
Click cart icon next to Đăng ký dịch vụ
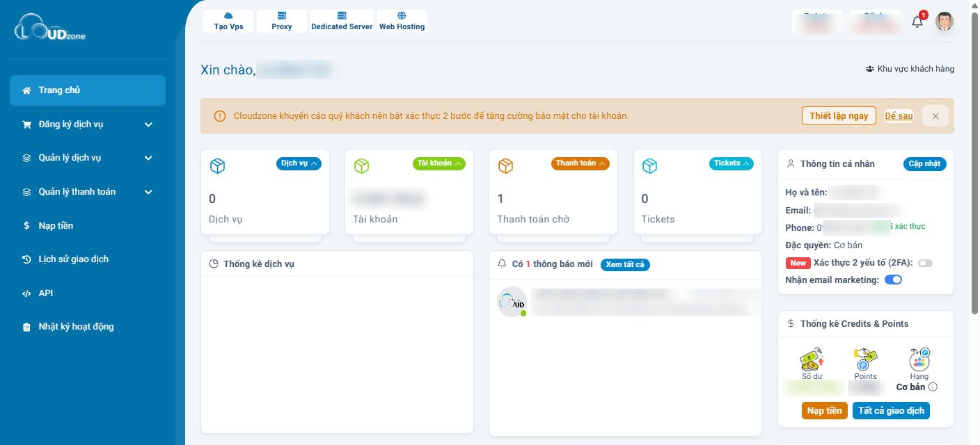pyautogui.click(x=26, y=124)
